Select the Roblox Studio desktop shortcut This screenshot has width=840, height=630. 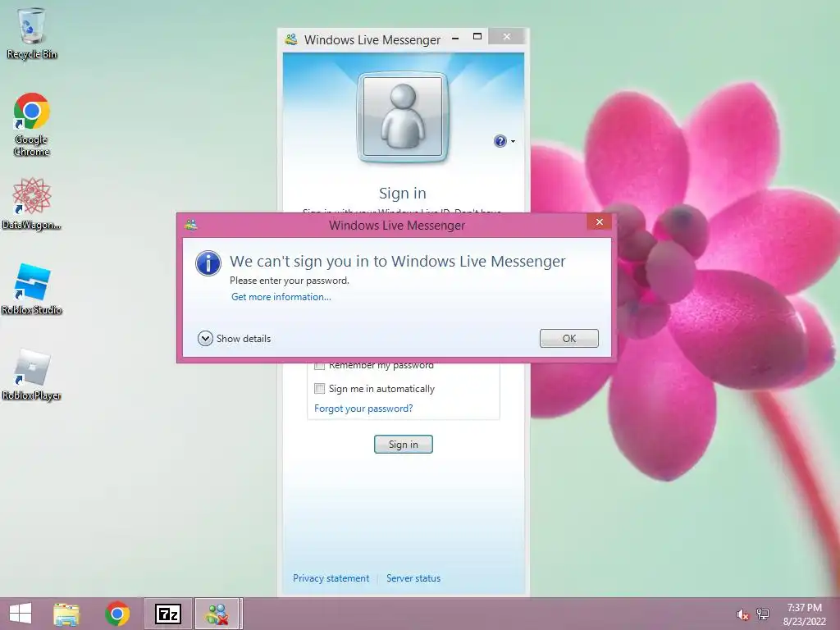pos(32,290)
